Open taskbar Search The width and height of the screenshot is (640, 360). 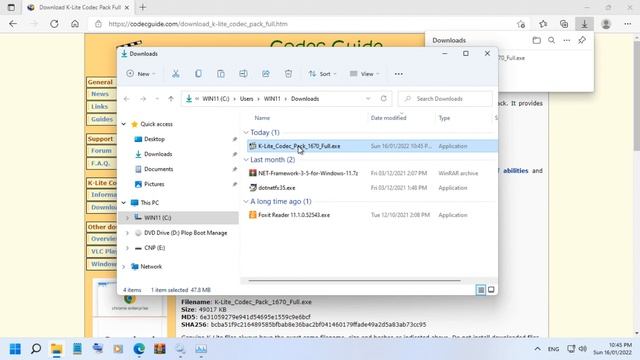pos(36,349)
